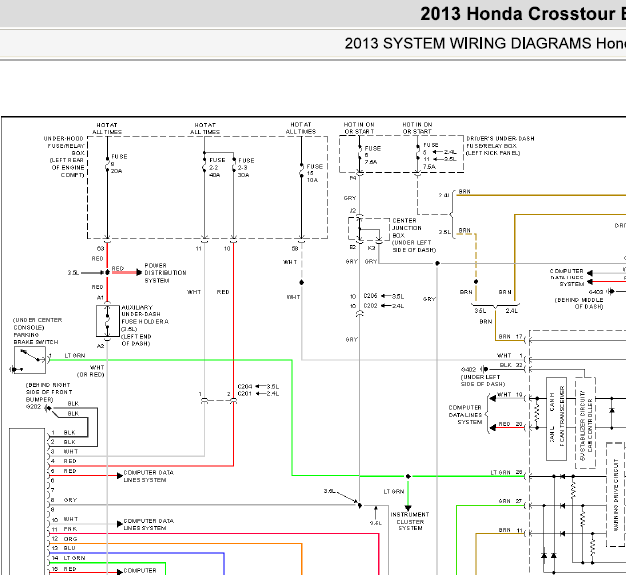626x575 pixels.
Task: Click the WARNING DRIVE CIRCUIT block
Action: click(616, 494)
